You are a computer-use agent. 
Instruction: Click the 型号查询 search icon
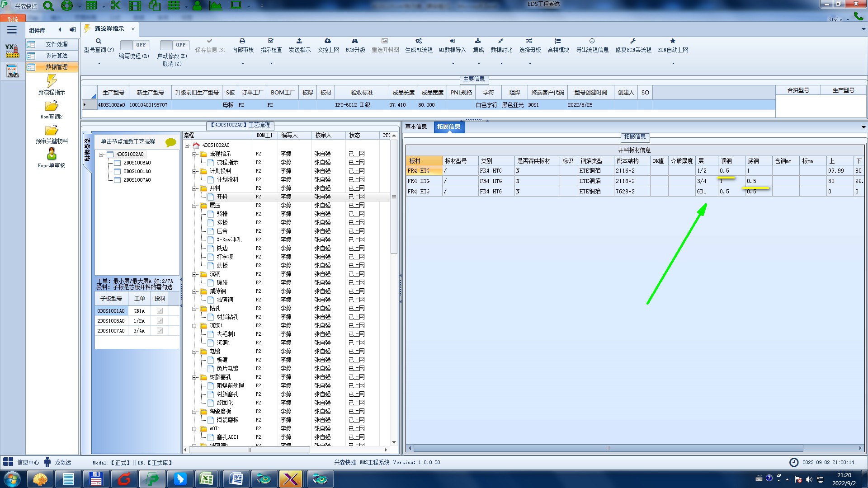pos(99,41)
